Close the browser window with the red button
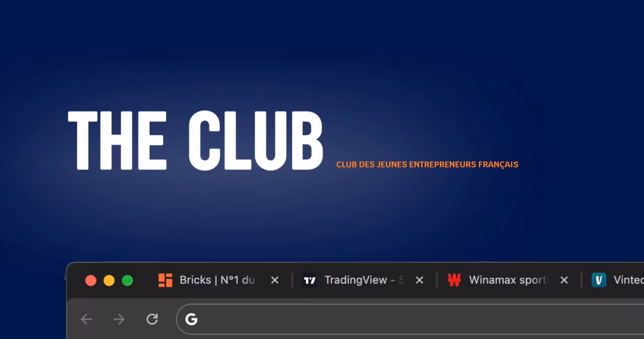This screenshot has width=644, height=339. click(x=91, y=280)
